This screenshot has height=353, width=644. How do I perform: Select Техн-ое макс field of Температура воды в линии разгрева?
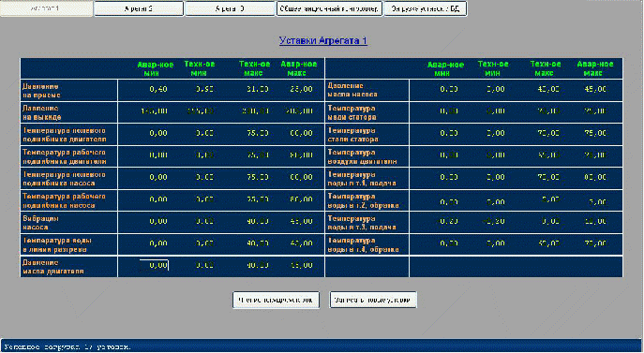[x=255, y=243]
